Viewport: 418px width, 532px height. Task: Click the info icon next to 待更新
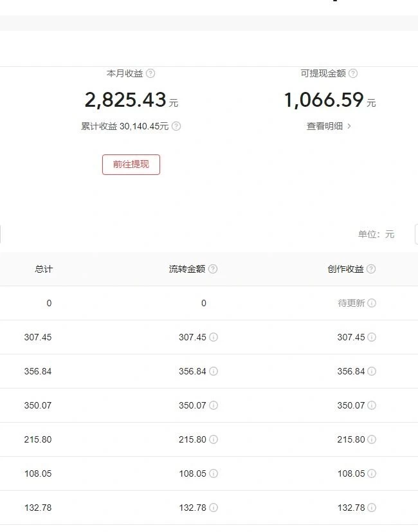(x=372, y=303)
